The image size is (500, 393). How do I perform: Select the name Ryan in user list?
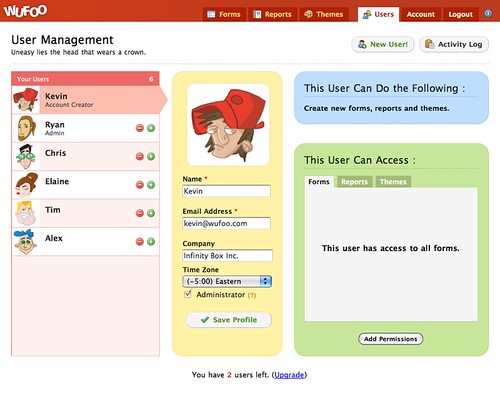coord(55,125)
